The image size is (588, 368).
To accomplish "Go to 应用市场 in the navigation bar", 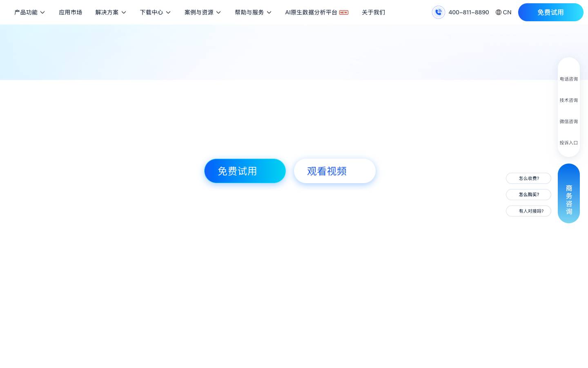I will pos(70,12).
